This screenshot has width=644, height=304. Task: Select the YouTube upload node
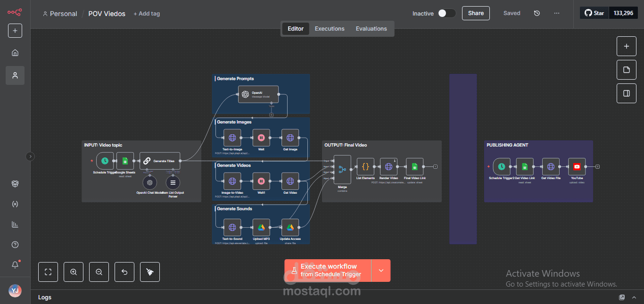[577, 166]
